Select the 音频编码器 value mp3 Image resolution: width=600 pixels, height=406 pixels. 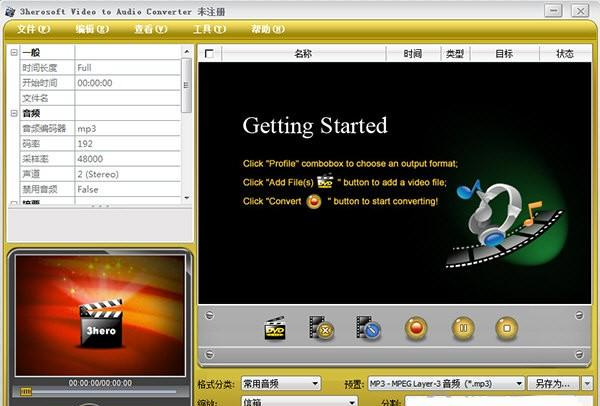[127, 129]
